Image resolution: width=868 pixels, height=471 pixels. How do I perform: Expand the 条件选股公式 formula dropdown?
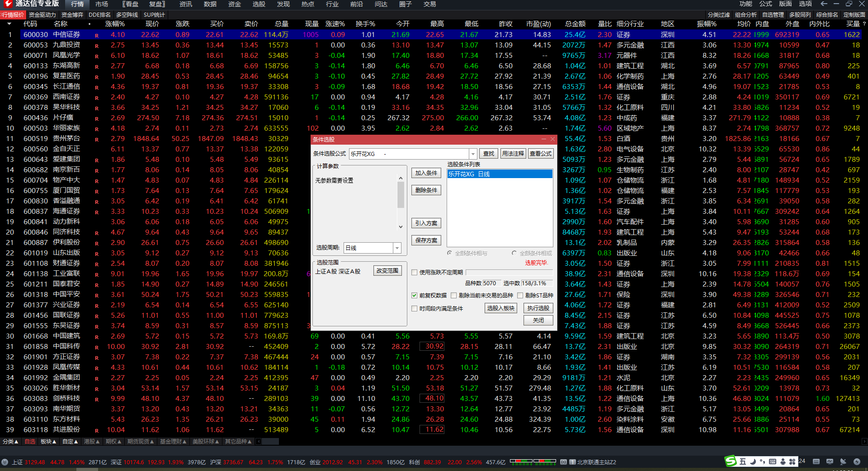[473, 154]
